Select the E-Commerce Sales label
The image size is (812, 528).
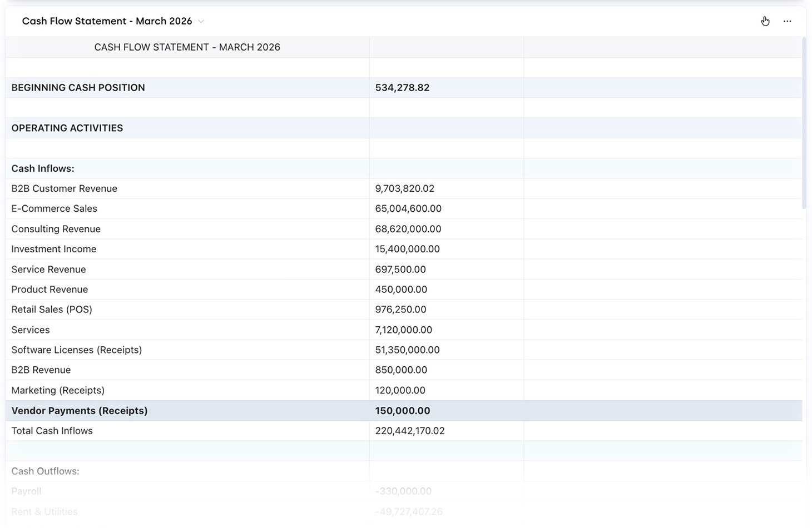pos(55,208)
